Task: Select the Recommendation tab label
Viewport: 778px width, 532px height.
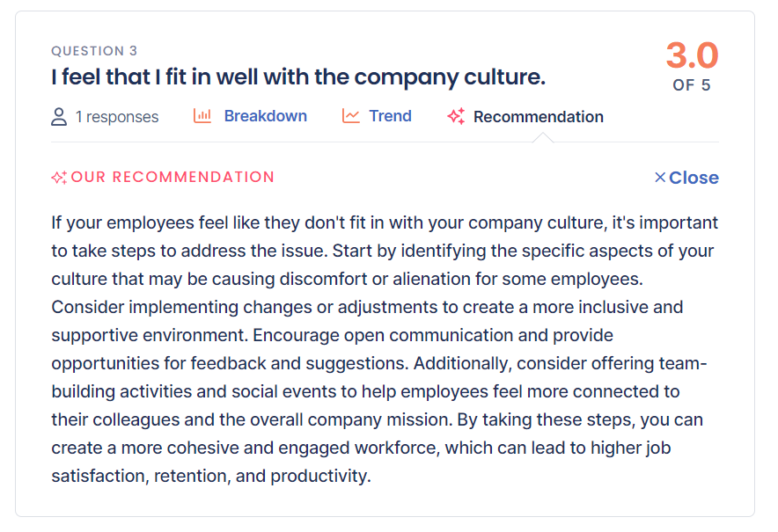Action: [538, 117]
